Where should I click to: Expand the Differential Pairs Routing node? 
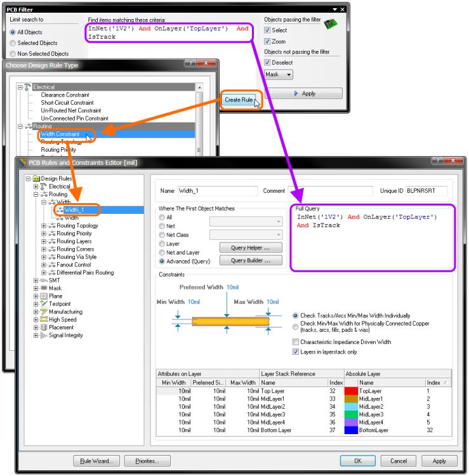[x=44, y=272]
